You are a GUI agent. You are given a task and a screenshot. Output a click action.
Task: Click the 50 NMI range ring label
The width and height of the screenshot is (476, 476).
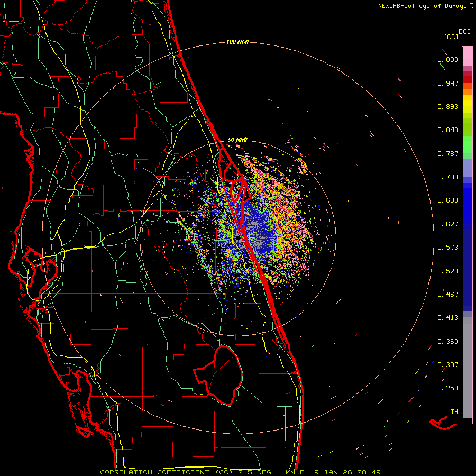tap(237, 140)
